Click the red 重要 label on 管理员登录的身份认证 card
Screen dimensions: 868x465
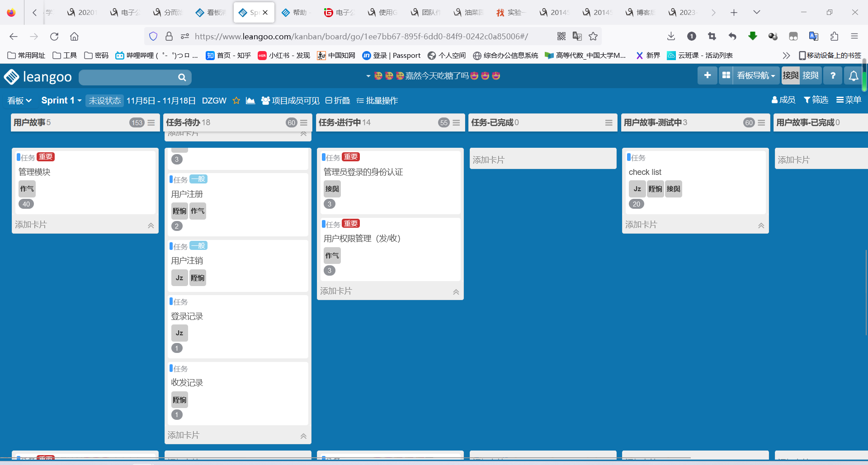(351, 157)
